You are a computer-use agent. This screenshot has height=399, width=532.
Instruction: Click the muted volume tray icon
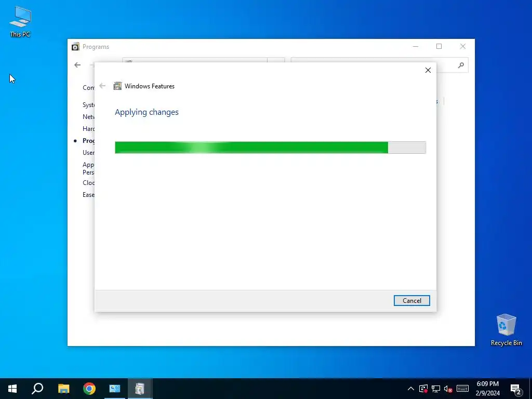448,389
